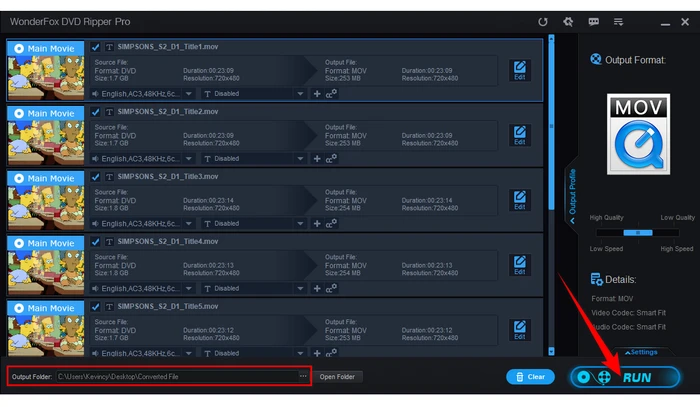Uncheck SIMPSONS_S2_D1_Title2.mov checkbox
Screen dimensions: 700x407
pos(95,112)
